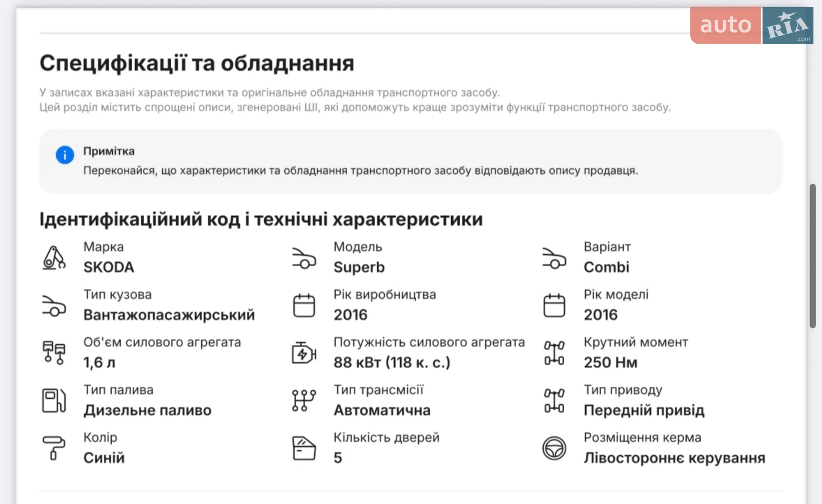Select the Автоматична transmission value
This screenshot has height=504, width=822.
point(382,410)
